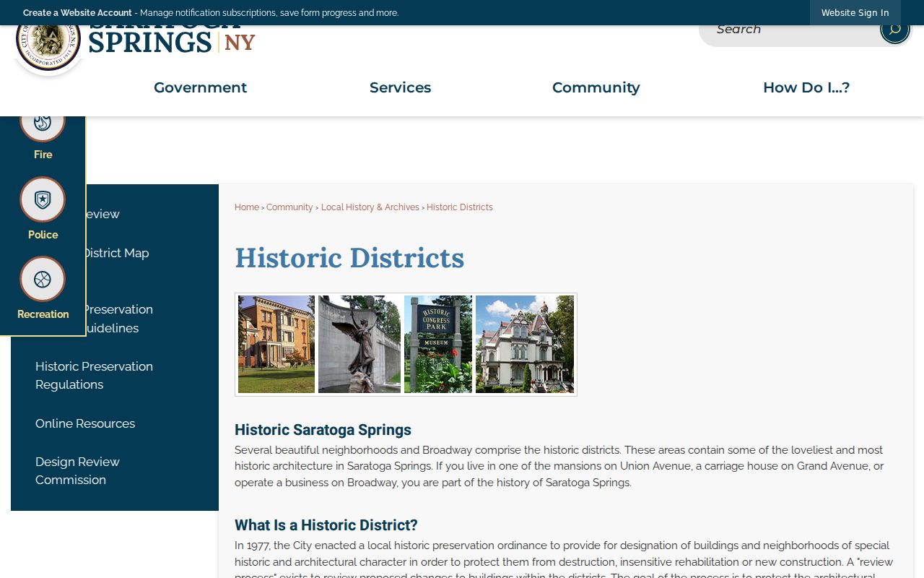The height and width of the screenshot is (578, 924).
Task: Open the Police badge icon
Action: coord(43,199)
